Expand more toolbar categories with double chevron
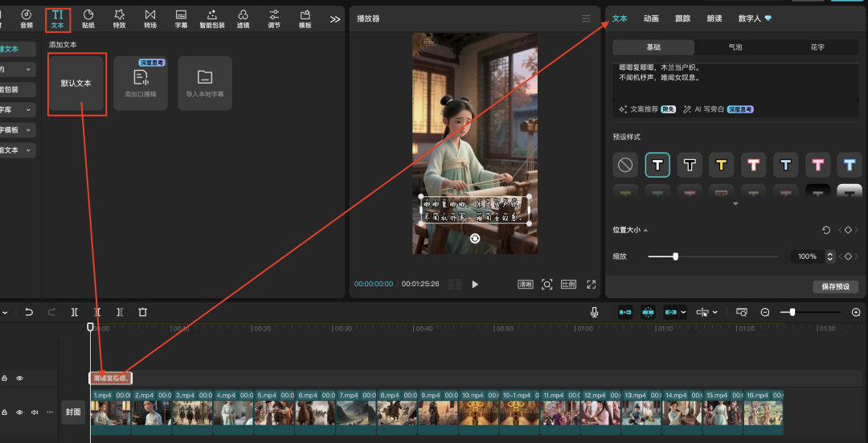This screenshot has width=868, height=443. (x=335, y=18)
